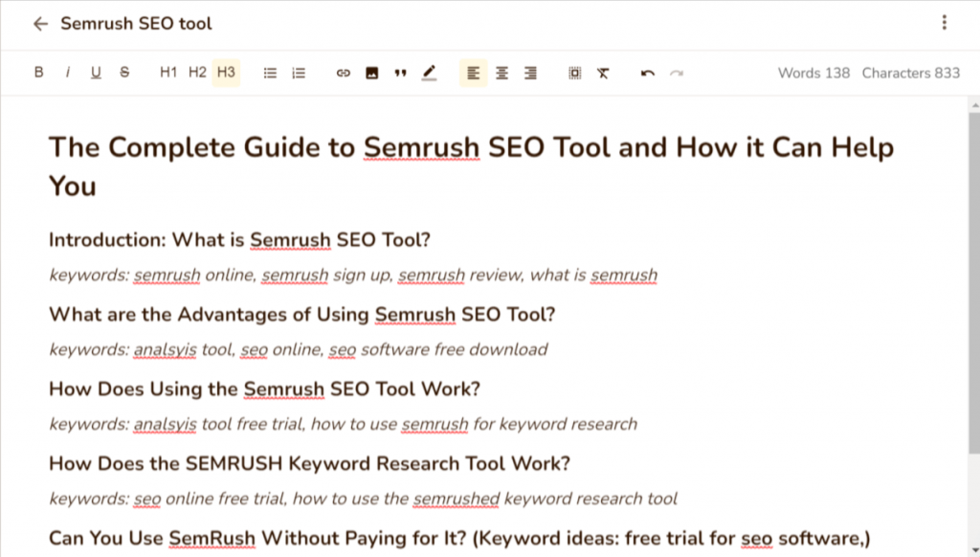Toggle bold formatting
The height and width of the screenshot is (557, 980).
(39, 73)
